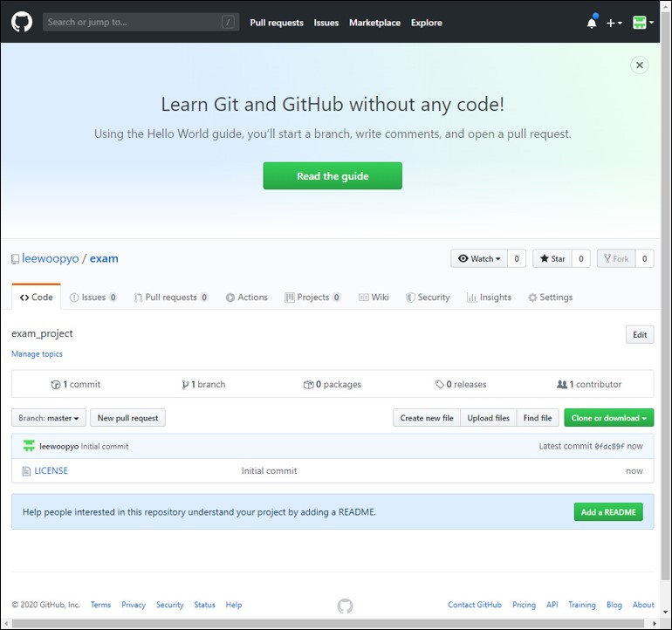
Task: Go to Explore in the header
Action: [x=427, y=23]
